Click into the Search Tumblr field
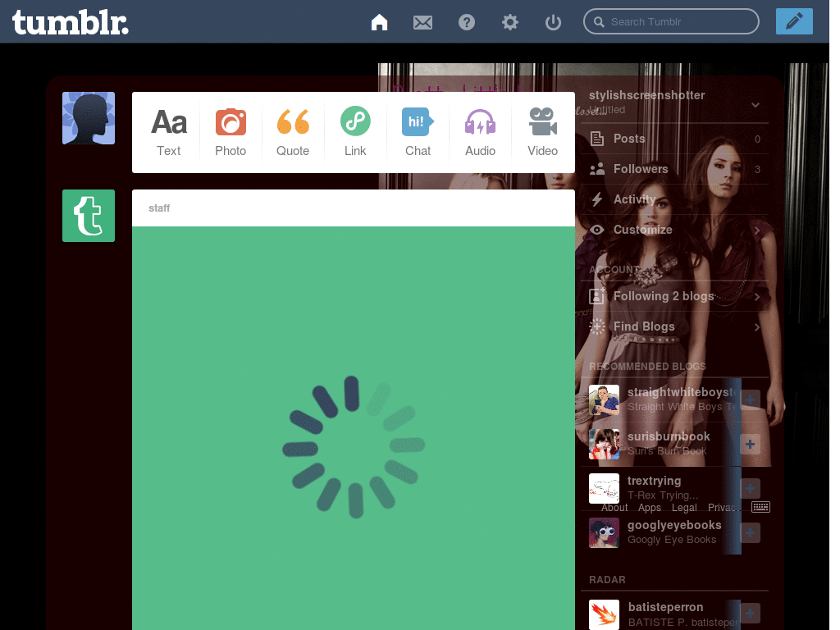 671,21
